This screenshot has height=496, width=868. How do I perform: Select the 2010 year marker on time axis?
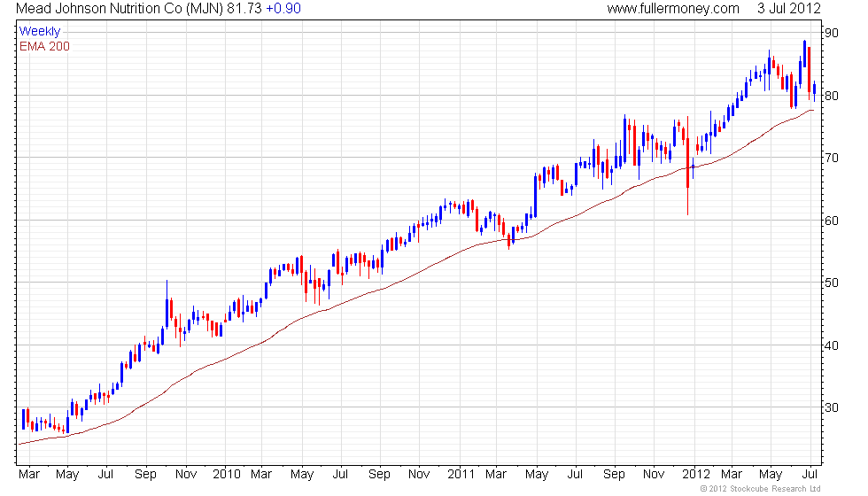pos(227,475)
